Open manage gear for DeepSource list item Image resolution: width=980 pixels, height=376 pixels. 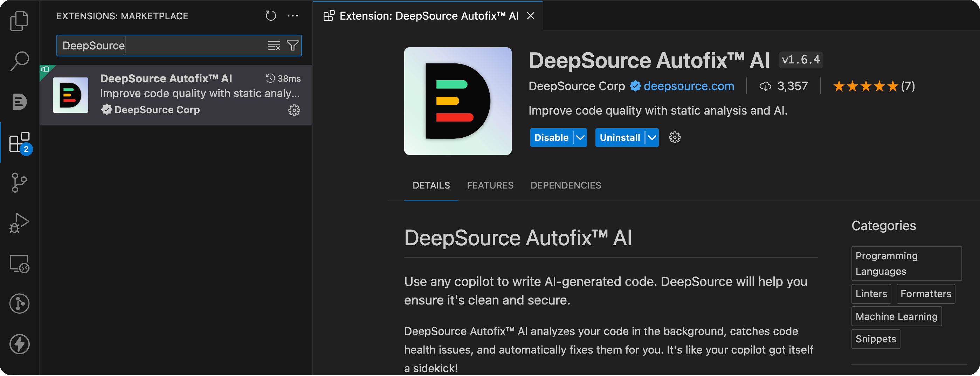click(294, 110)
